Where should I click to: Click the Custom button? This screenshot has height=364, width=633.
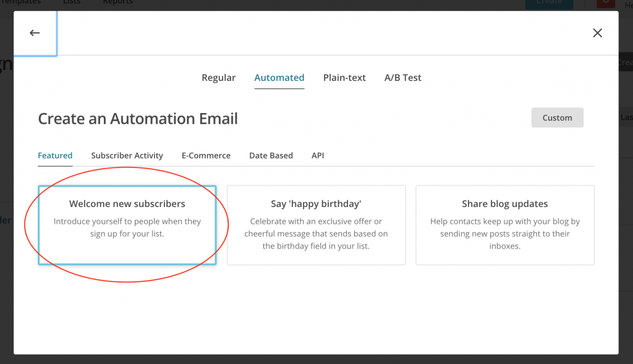point(557,117)
